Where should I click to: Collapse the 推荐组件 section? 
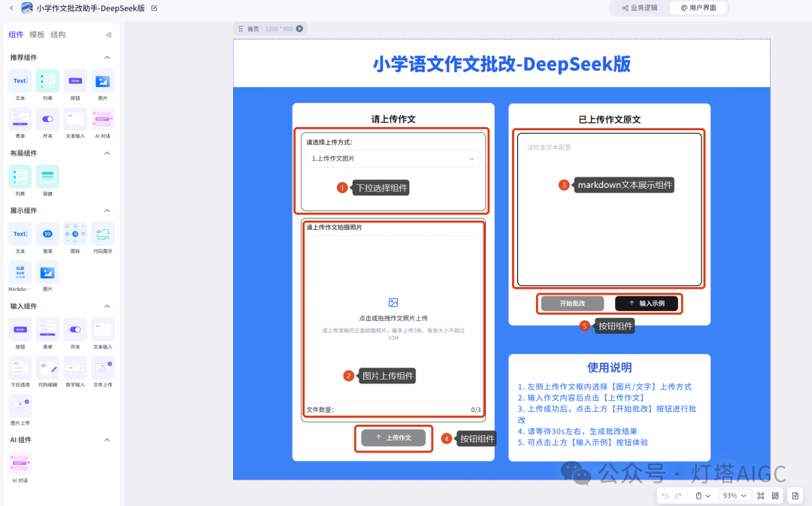(x=108, y=57)
